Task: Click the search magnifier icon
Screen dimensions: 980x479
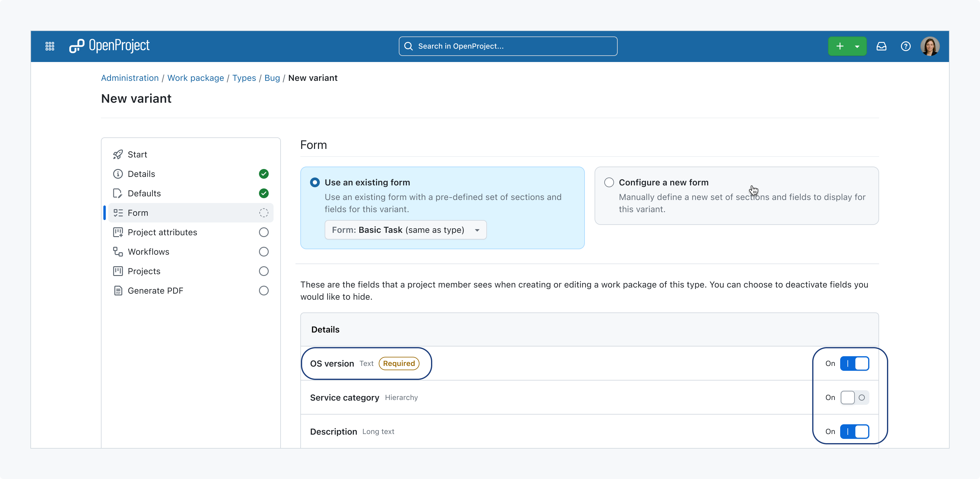Action: [x=408, y=46]
